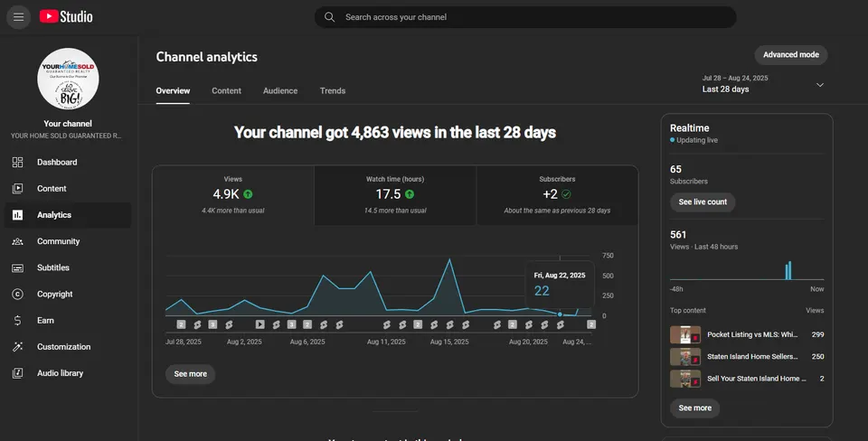868x441 pixels.
Task: Open the Pocket Listing vs MLS video thumbnail
Action: click(x=685, y=334)
